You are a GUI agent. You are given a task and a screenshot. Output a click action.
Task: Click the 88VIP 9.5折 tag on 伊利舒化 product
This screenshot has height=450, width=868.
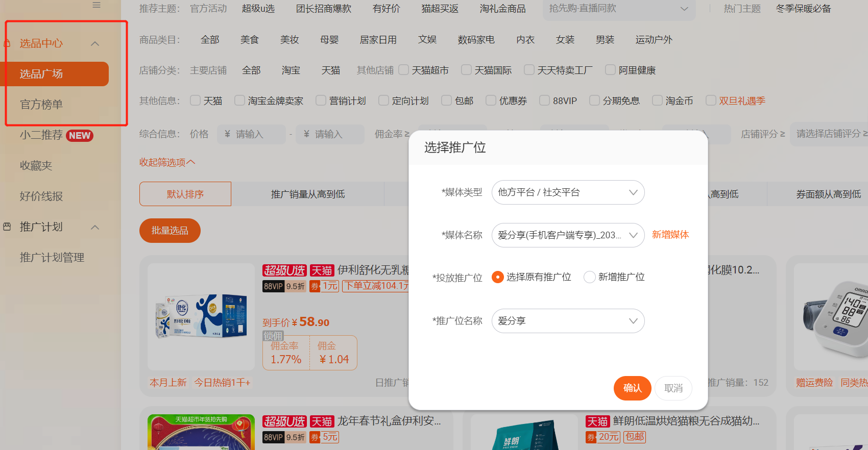[x=284, y=286]
